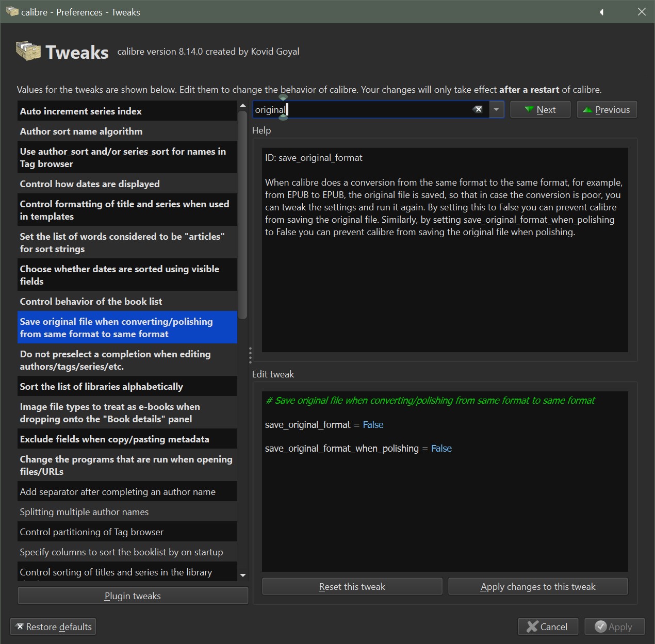Select 'Specify columns to sort the booklist' tweak
This screenshot has width=655, height=644.
click(127, 552)
